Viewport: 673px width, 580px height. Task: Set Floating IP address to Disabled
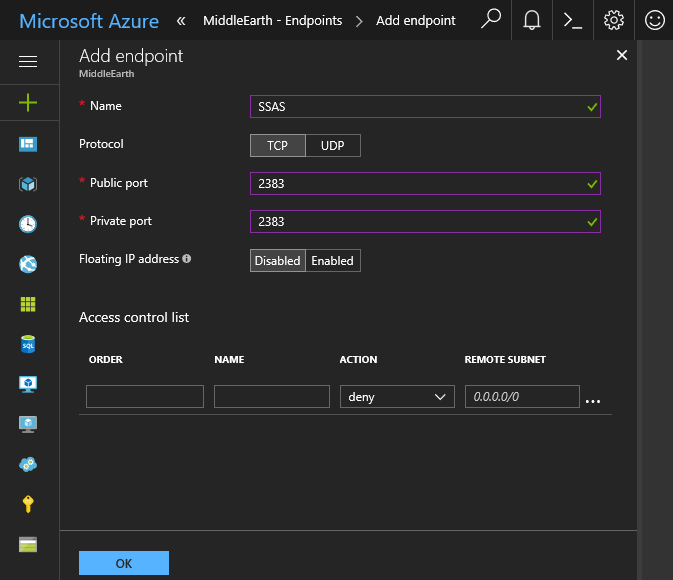click(x=278, y=261)
